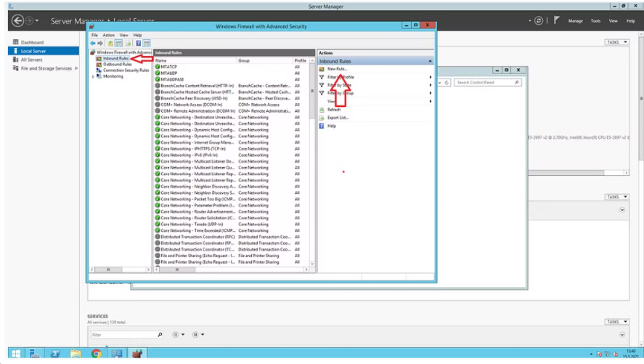Click New Rule... in Actions pane

pyautogui.click(x=337, y=69)
